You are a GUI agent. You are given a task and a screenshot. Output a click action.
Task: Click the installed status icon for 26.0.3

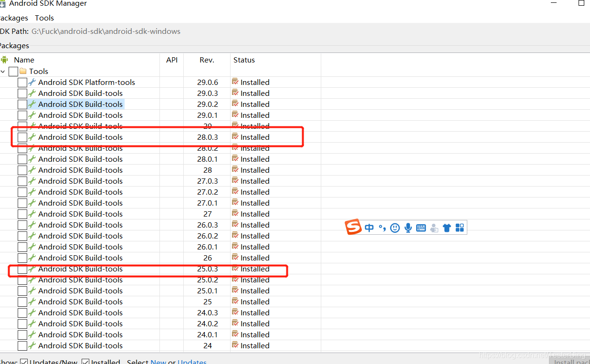(x=235, y=225)
